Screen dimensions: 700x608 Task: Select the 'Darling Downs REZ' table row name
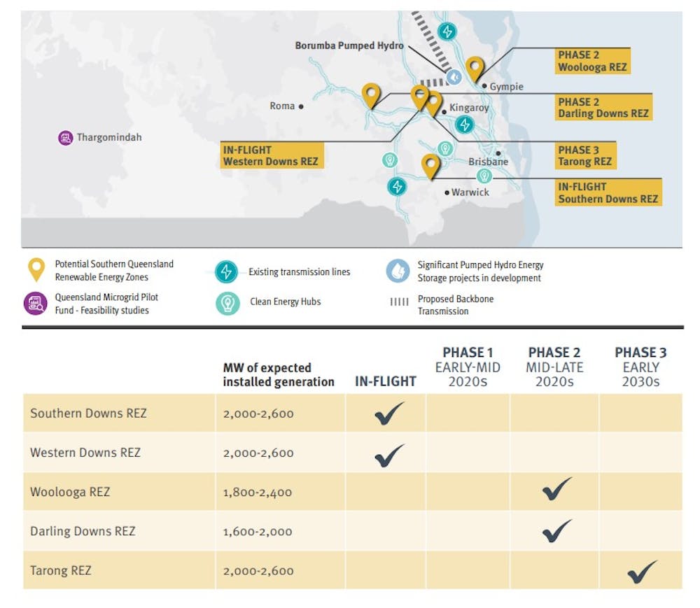coord(83,531)
